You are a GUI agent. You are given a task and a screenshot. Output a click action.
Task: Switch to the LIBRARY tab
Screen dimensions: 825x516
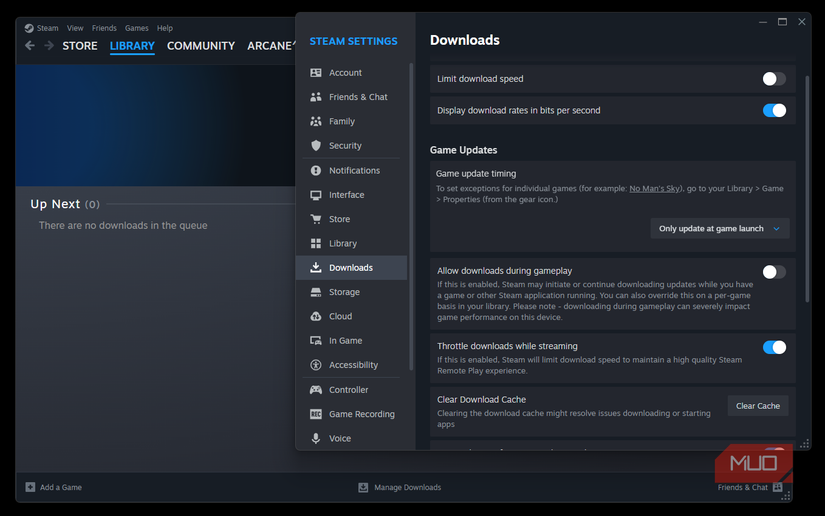point(132,46)
